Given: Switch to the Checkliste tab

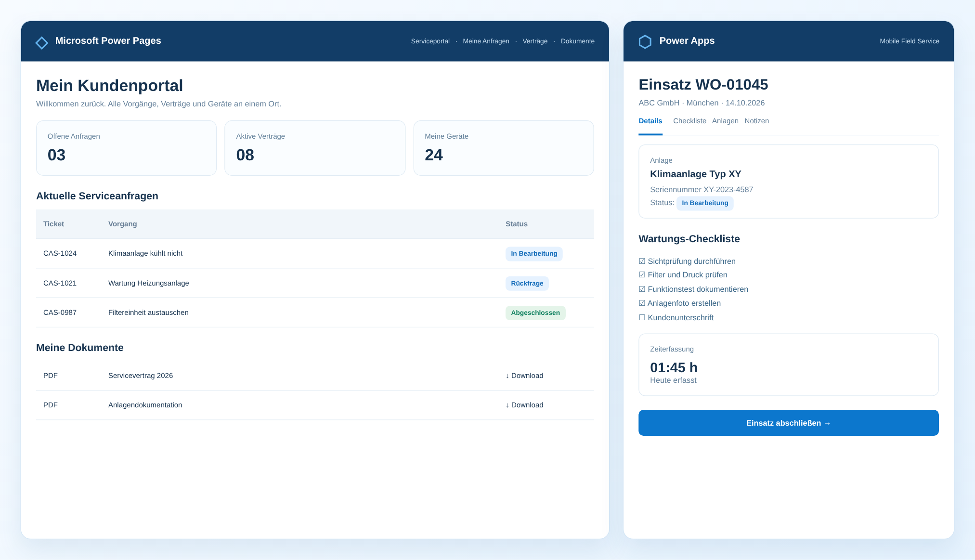Looking at the screenshot, I should pyautogui.click(x=689, y=121).
